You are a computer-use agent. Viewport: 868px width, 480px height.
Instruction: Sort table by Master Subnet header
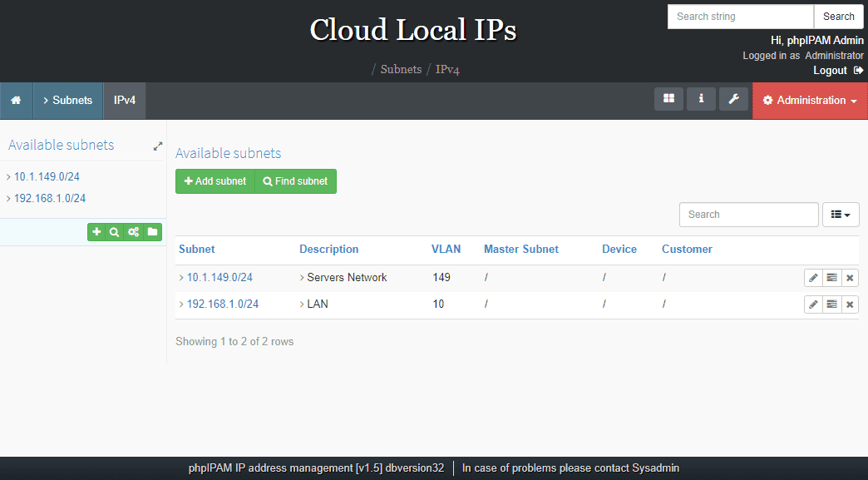click(521, 249)
